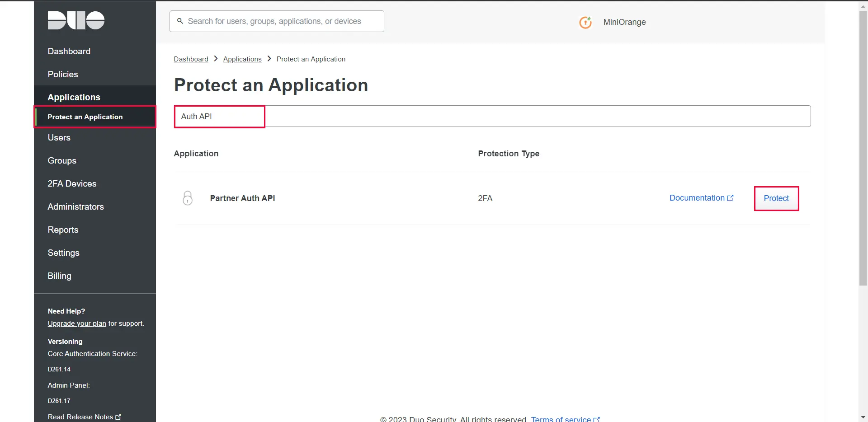Screen dimensions: 868x422
Task: Click the top search field for users and devices
Action: 277,21
